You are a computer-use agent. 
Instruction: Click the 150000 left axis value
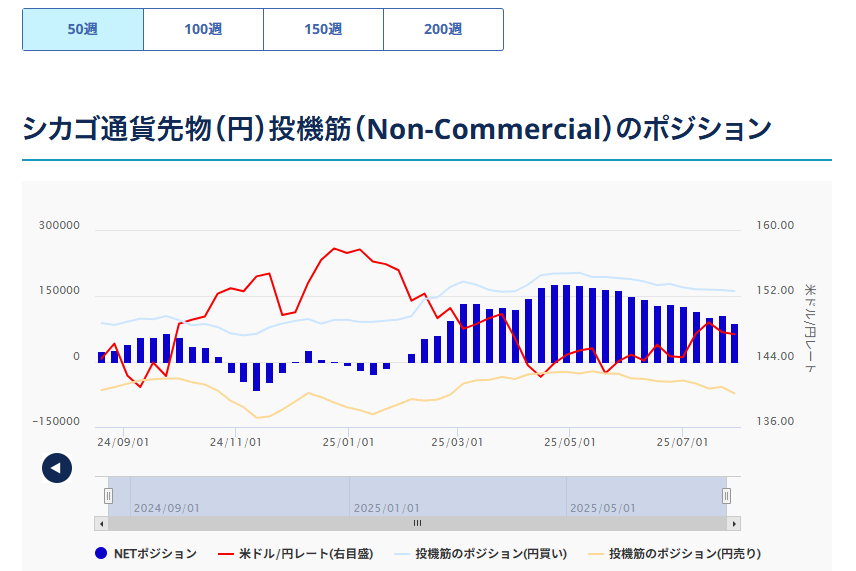pos(59,290)
